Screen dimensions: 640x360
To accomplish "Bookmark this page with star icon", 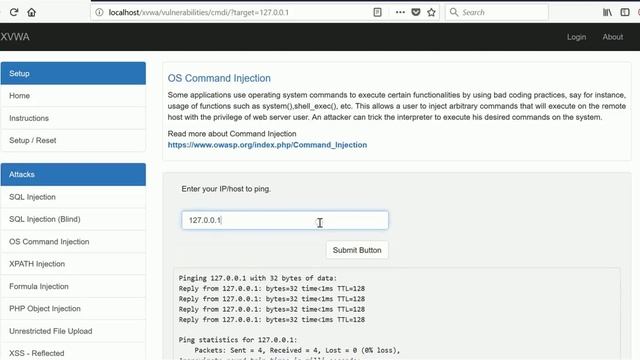I will 431,12.
